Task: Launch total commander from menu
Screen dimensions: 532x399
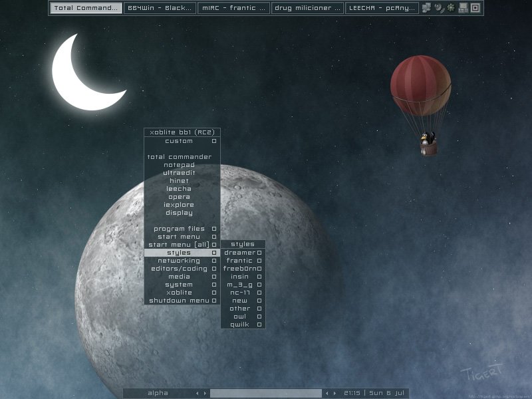Action: click(182, 157)
